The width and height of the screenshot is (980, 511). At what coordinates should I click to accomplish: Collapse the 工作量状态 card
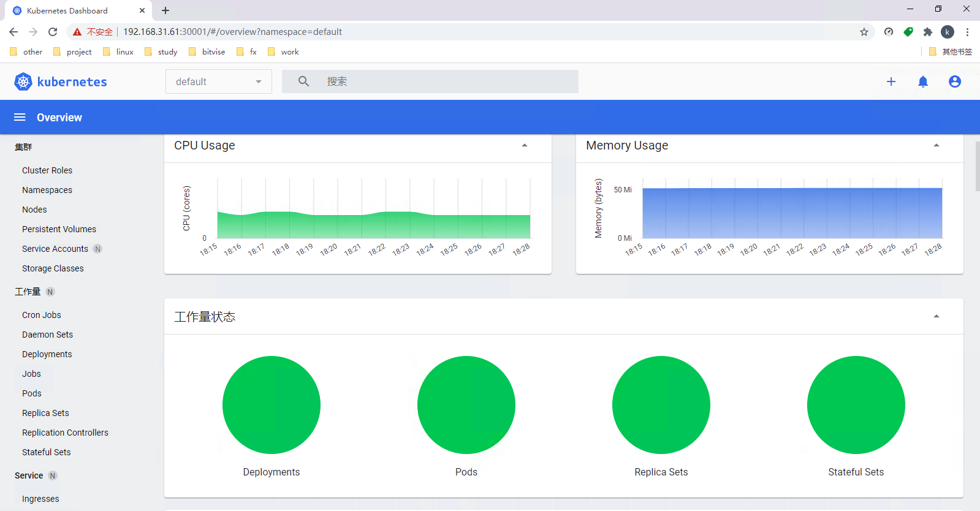point(936,316)
